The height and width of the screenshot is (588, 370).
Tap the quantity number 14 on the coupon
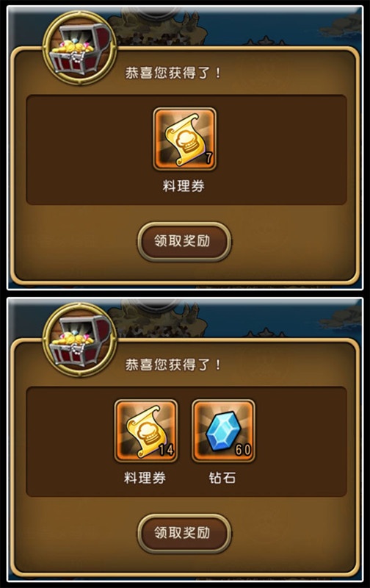[x=166, y=449]
